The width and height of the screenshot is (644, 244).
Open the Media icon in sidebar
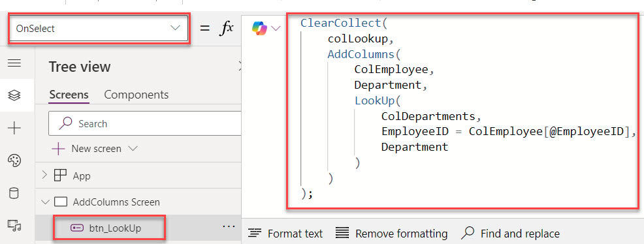pyautogui.click(x=14, y=225)
